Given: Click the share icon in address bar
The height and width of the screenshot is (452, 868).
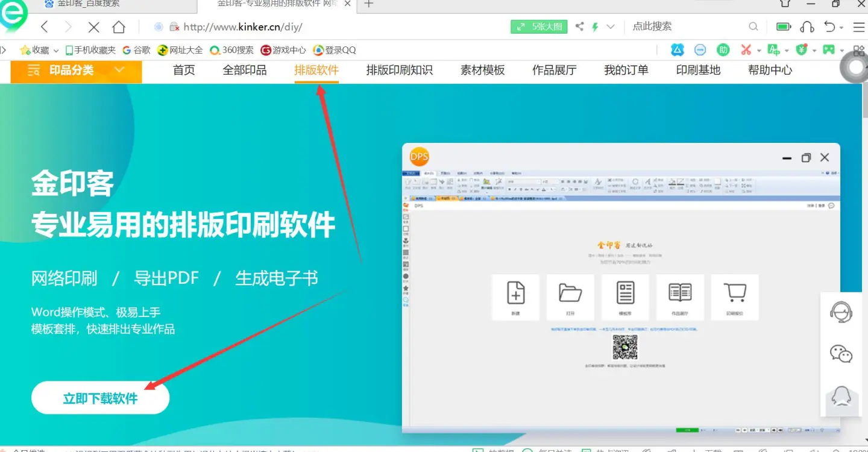Looking at the screenshot, I should tap(579, 27).
